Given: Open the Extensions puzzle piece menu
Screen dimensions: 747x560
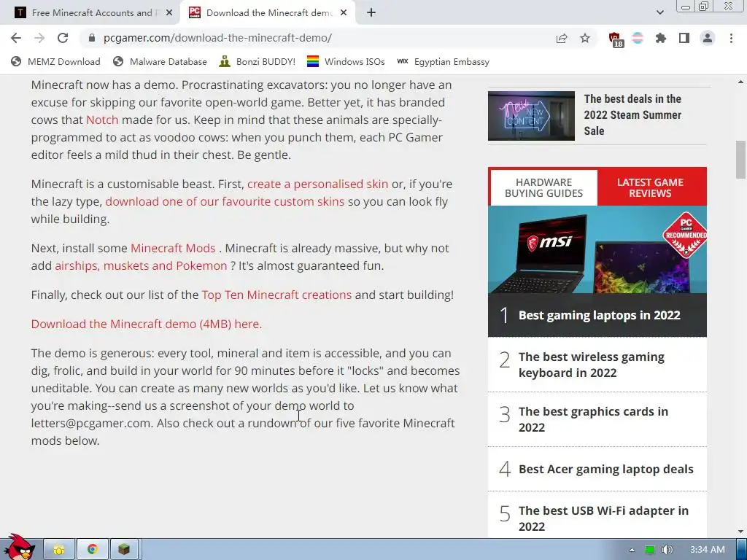Looking at the screenshot, I should (x=661, y=38).
